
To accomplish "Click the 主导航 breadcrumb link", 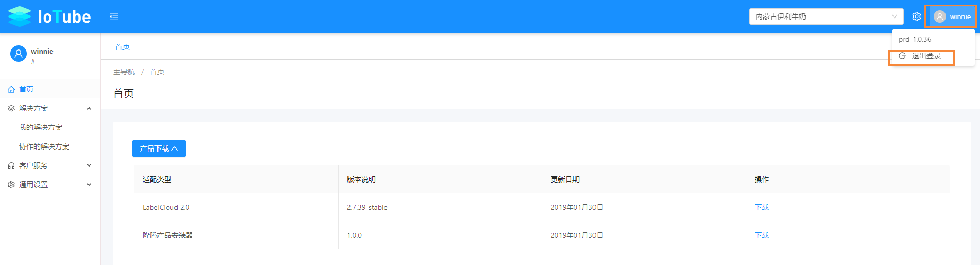I will pos(124,72).
